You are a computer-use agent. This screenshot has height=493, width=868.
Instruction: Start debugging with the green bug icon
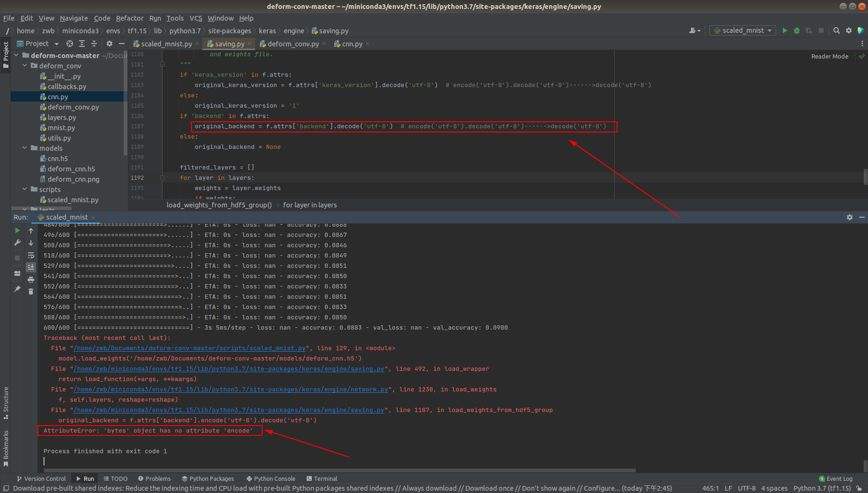(x=796, y=30)
